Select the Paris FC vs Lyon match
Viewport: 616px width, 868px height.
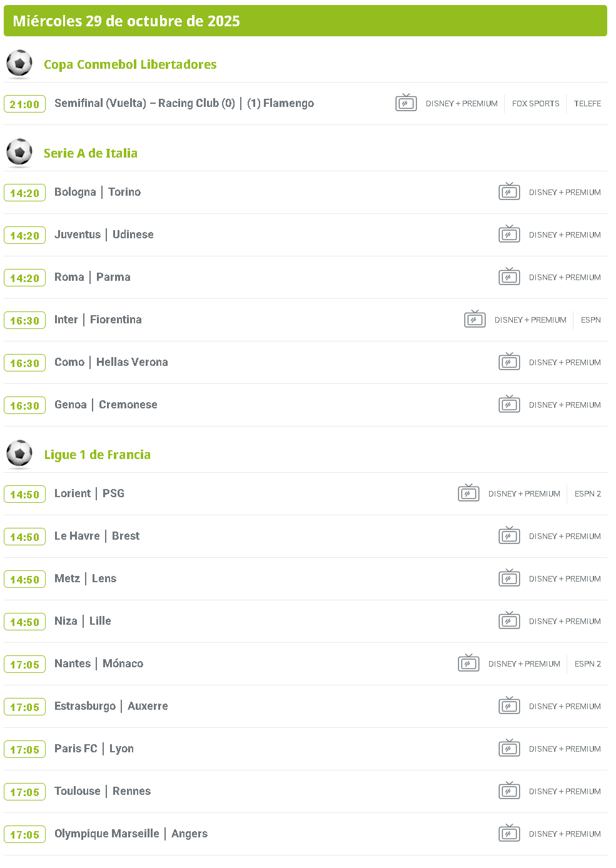click(x=94, y=749)
